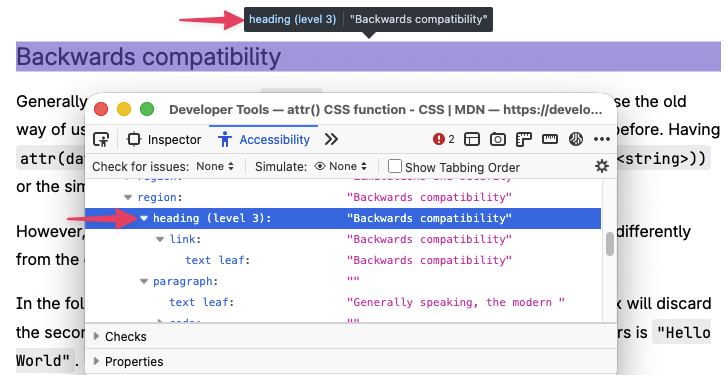Collapse the heading (level 3) tree row
Screen dimensions: 727x375
144,218
